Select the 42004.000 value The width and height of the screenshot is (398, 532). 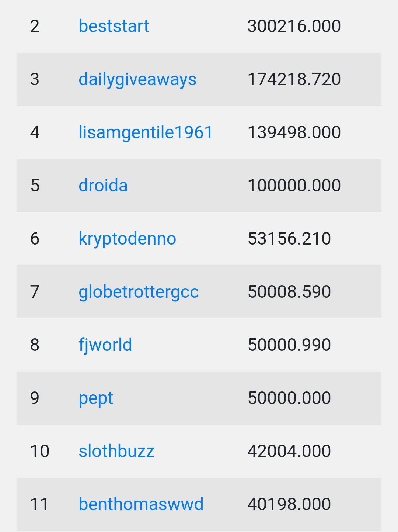tap(289, 451)
